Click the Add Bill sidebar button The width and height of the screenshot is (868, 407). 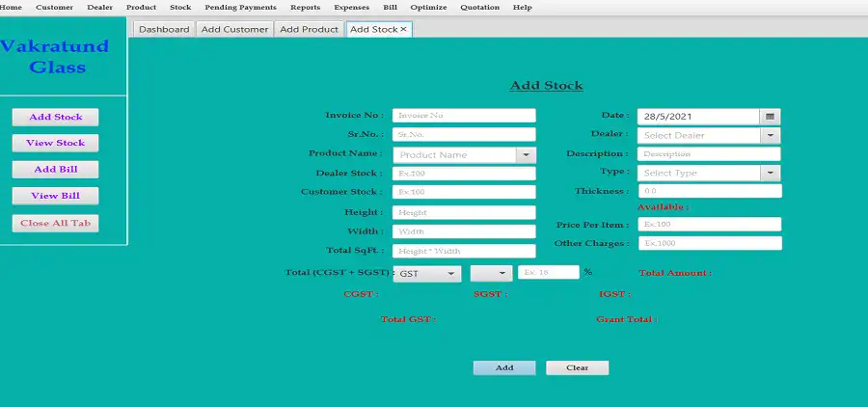coord(55,169)
